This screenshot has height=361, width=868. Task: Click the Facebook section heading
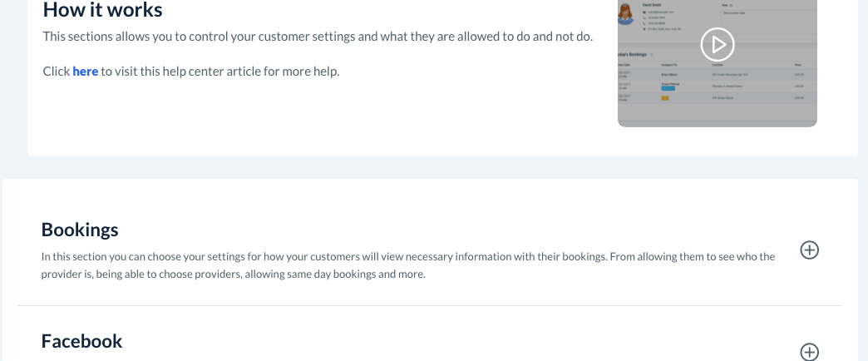81,341
